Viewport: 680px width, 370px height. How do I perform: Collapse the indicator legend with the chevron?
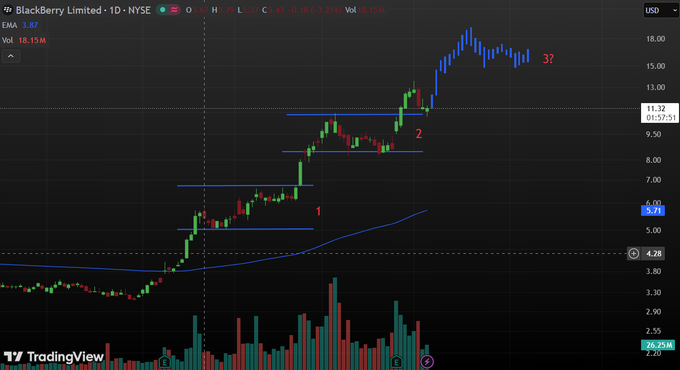[x=11, y=56]
